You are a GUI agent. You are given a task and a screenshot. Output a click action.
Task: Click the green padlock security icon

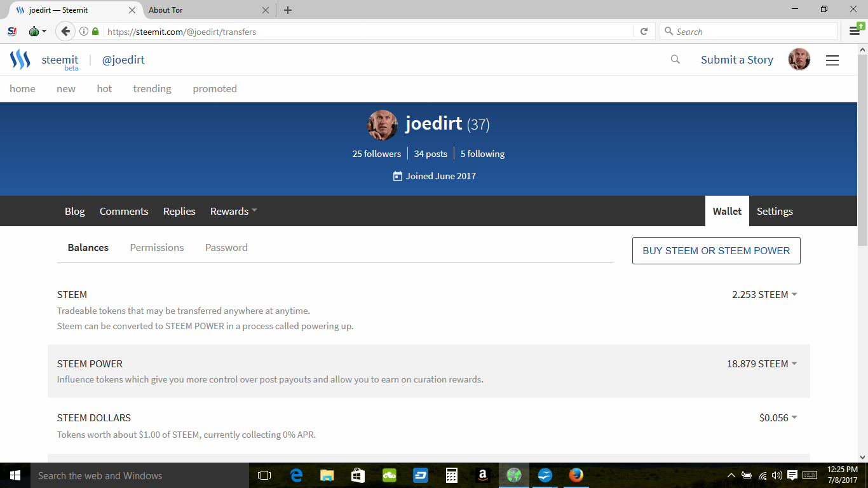(x=95, y=31)
